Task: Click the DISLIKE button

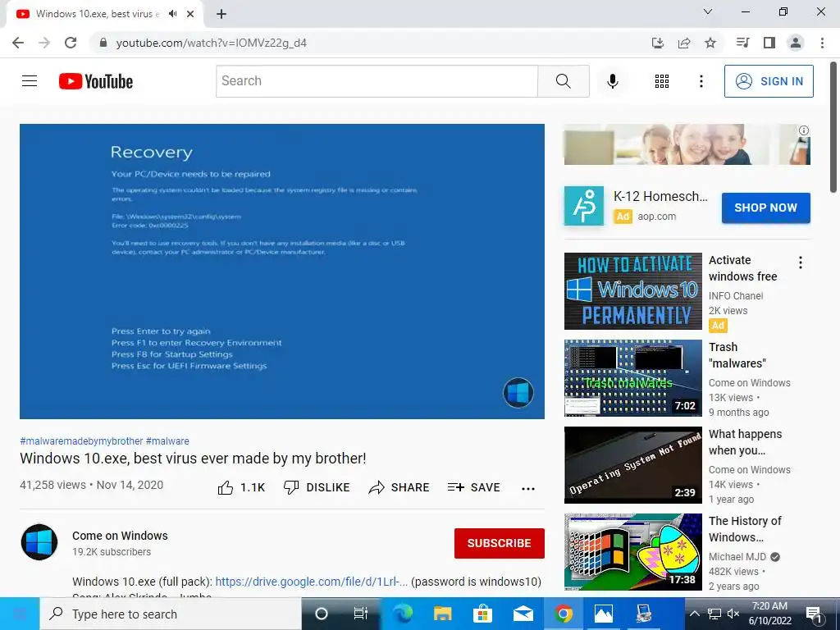Action: coord(317,487)
